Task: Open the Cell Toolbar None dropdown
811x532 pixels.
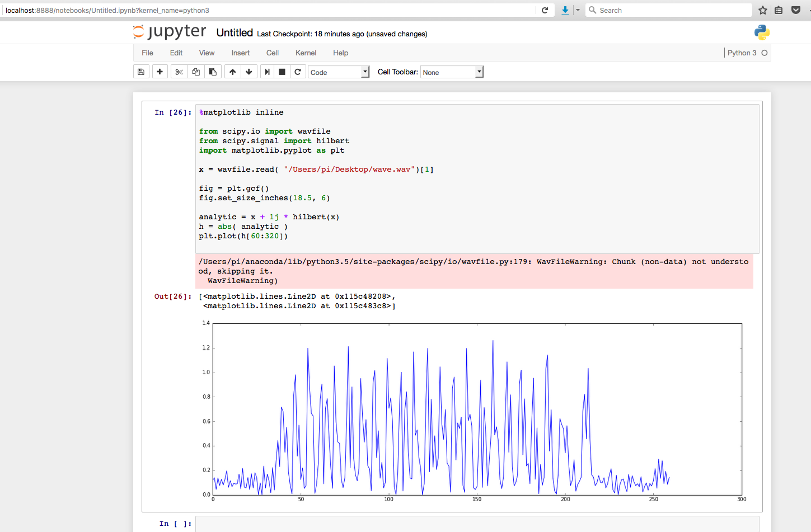Action: [x=452, y=72]
